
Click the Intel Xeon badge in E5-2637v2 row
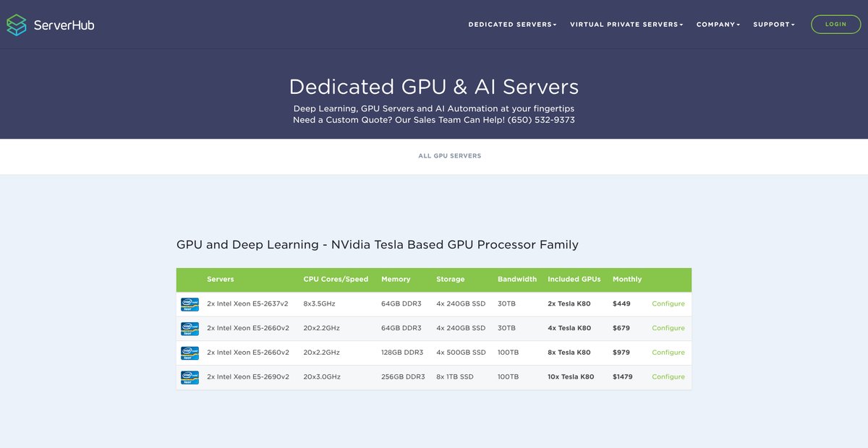coord(190,304)
